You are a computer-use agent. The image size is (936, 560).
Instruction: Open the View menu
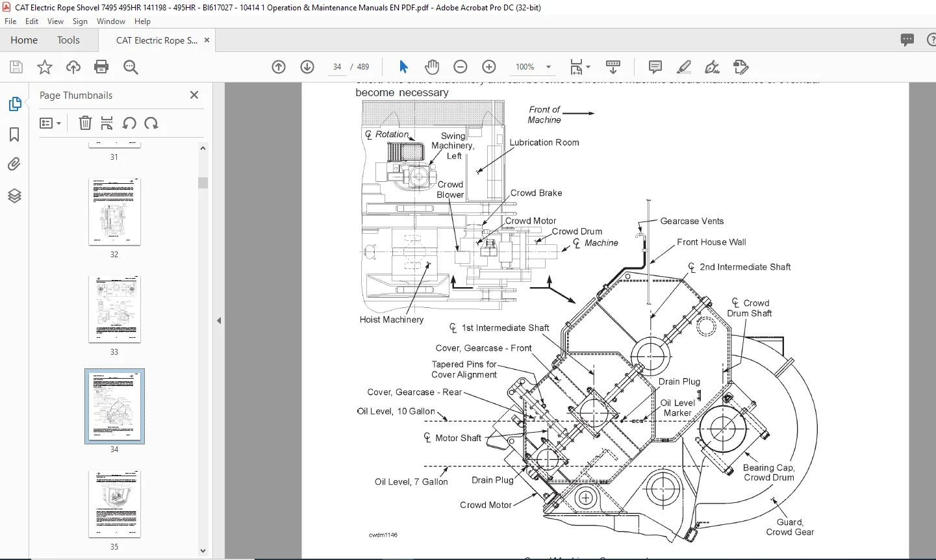[x=55, y=21]
